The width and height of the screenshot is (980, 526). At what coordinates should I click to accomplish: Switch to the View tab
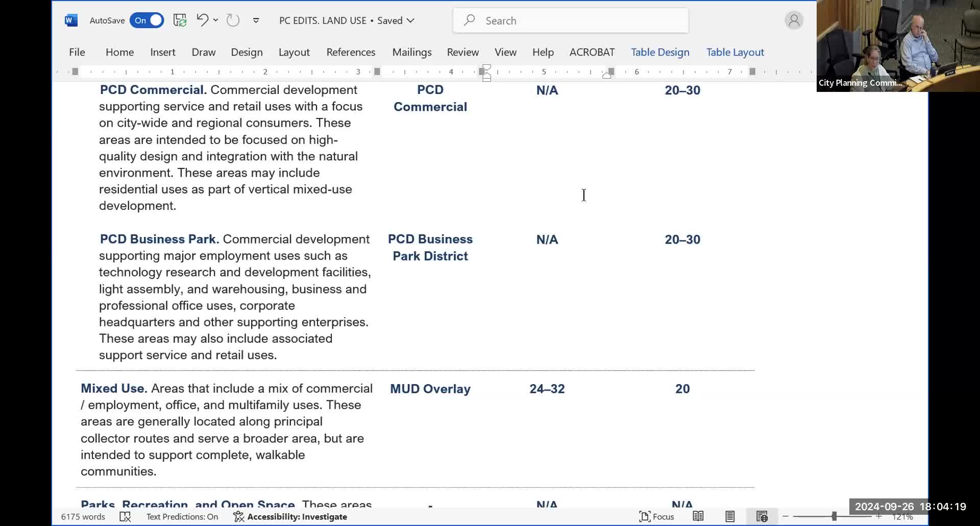[505, 52]
